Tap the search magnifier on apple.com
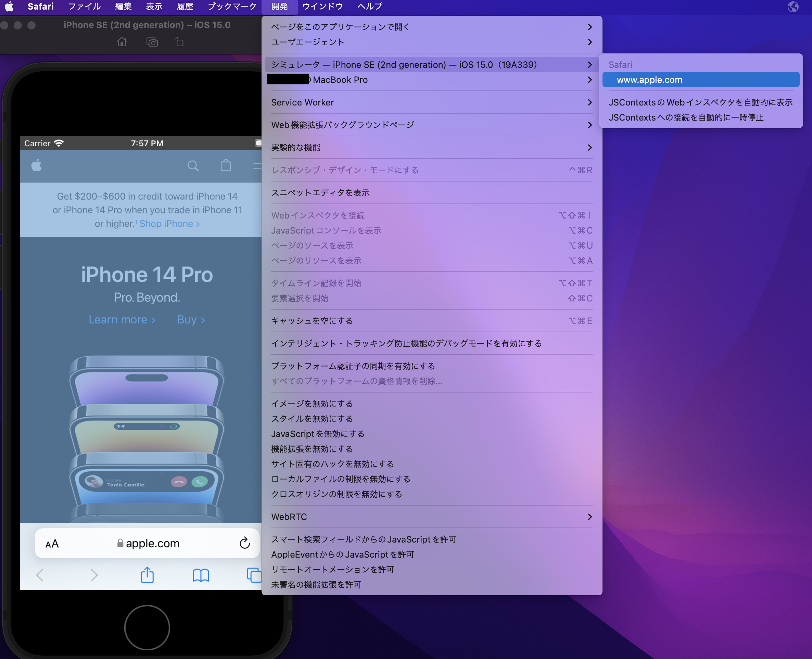This screenshot has width=812, height=659. (x=193, y=166)
